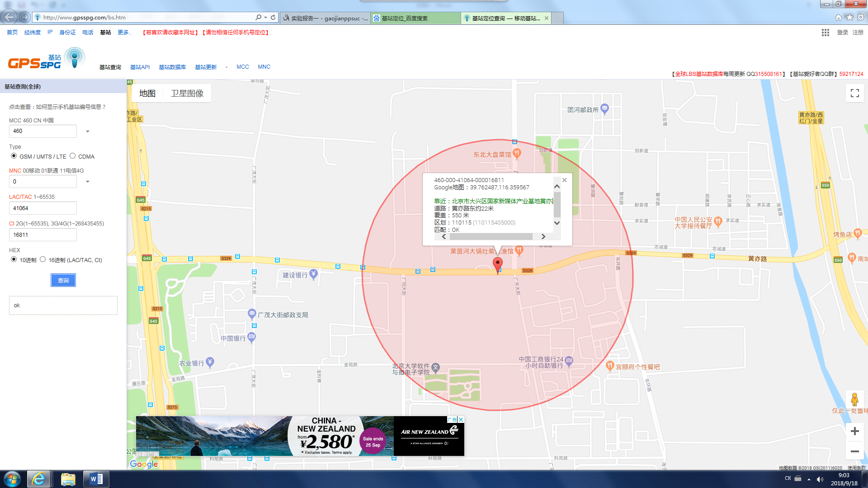The width and height of the screenshot is (868, 488).
Task: Click the map zoom out minus button
Action: pyautogui.click(x=854, y=451)
